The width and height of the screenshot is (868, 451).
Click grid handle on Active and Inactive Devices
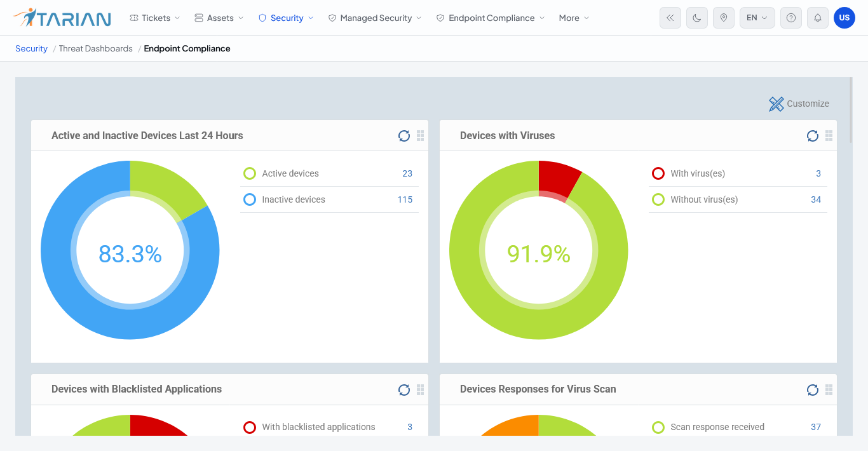click(420, 135)
